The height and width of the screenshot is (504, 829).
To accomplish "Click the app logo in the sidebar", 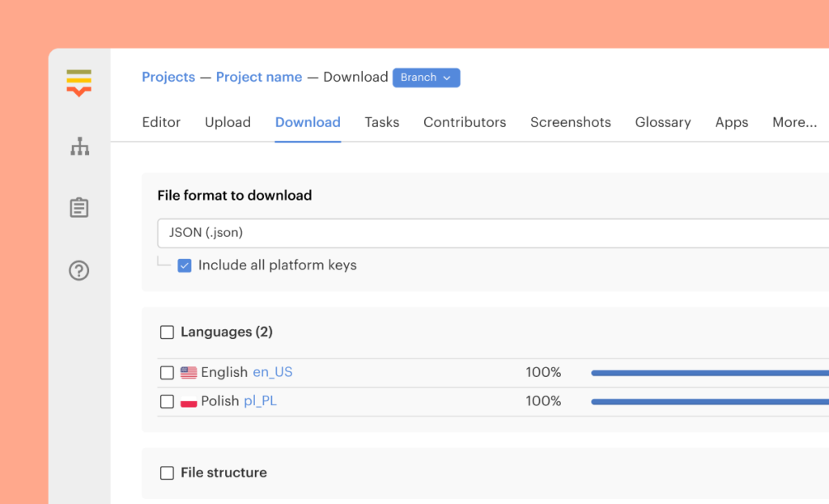I will 79,83.
